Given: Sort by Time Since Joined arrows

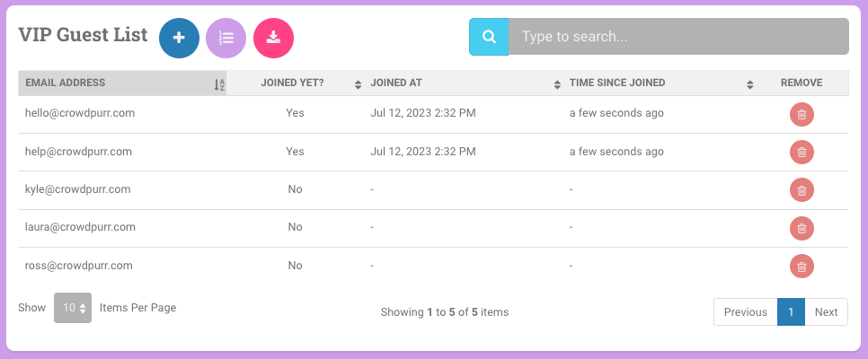Looking at the screenshot, I should [x=749, y=84].
